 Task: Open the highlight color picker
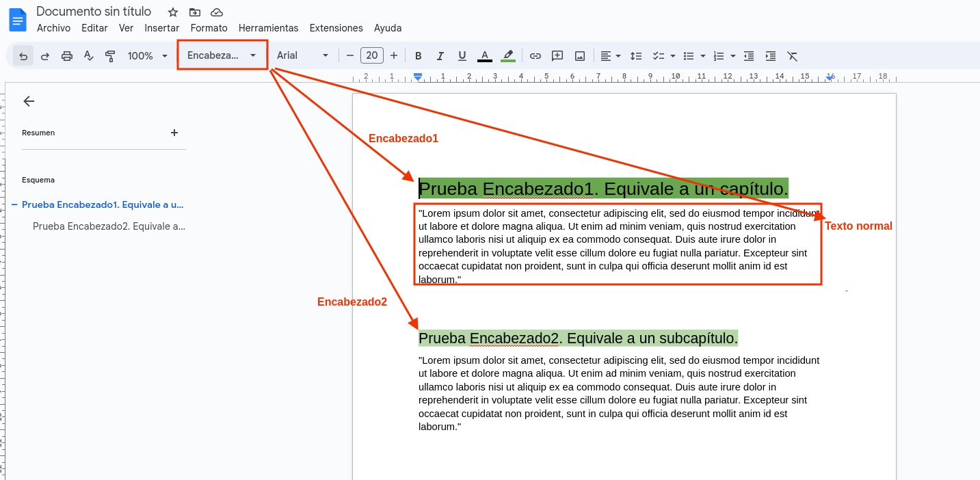click(507, 56)
